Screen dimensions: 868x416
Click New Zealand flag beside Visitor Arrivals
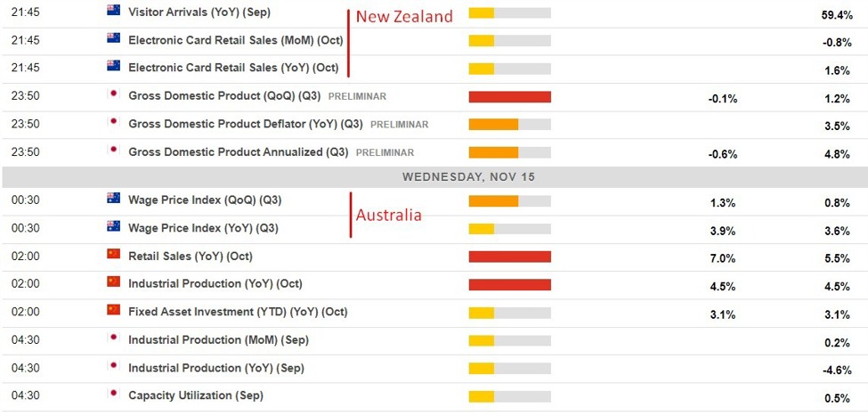click(113, 11)
